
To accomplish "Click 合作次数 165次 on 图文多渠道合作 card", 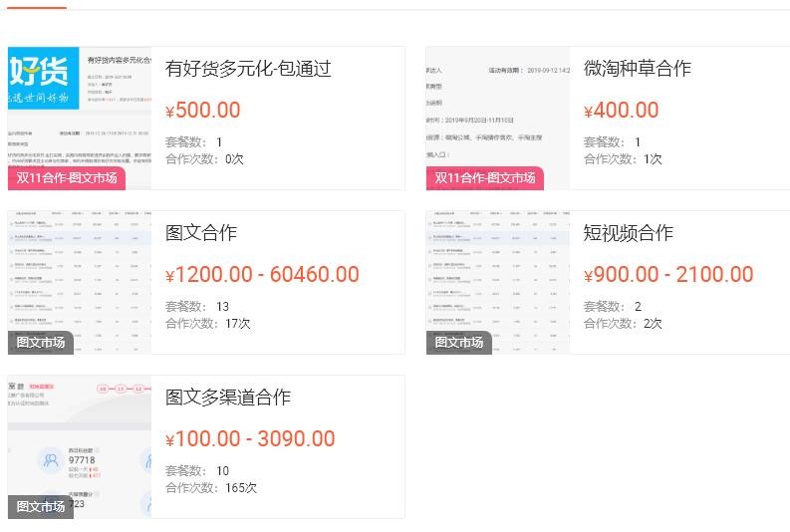I will coord(211,488).
